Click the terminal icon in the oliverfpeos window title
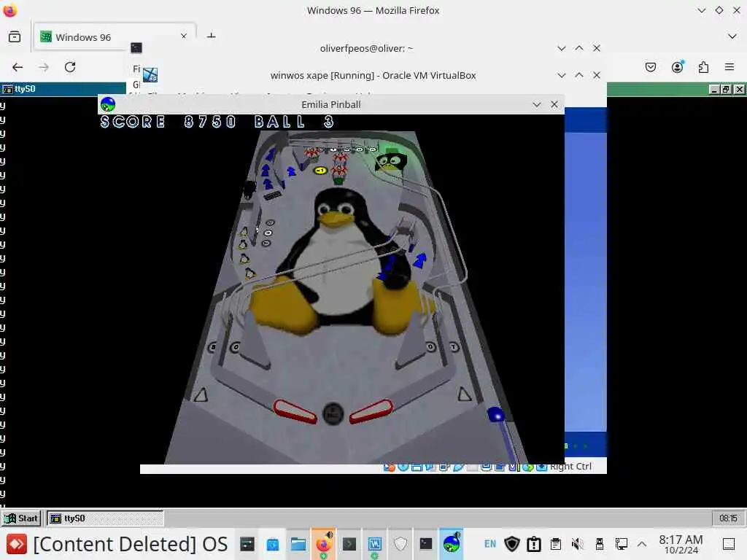 pos(136,47)
